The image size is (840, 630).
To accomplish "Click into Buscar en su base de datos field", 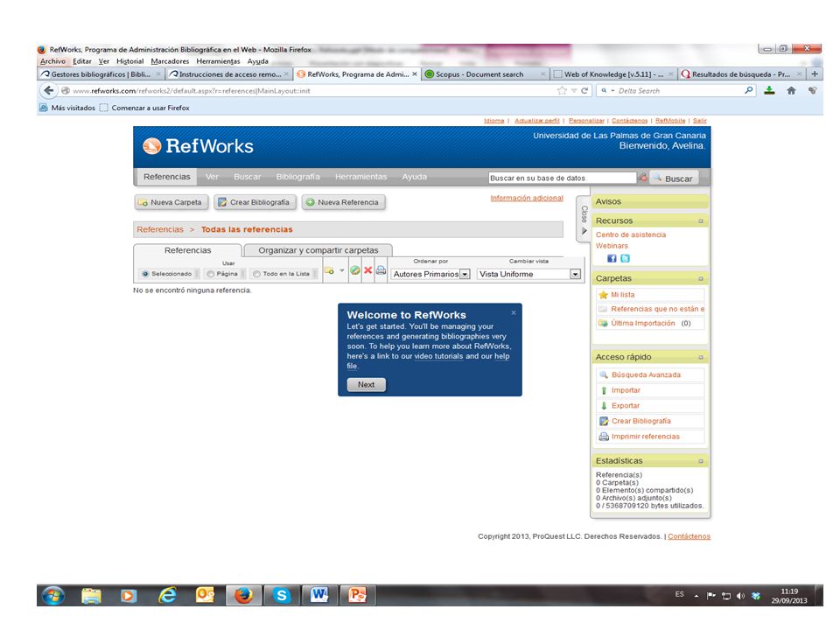I will [562, 178].
